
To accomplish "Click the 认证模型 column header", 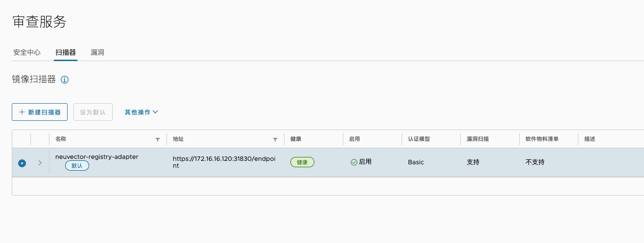I will point(419,139).
